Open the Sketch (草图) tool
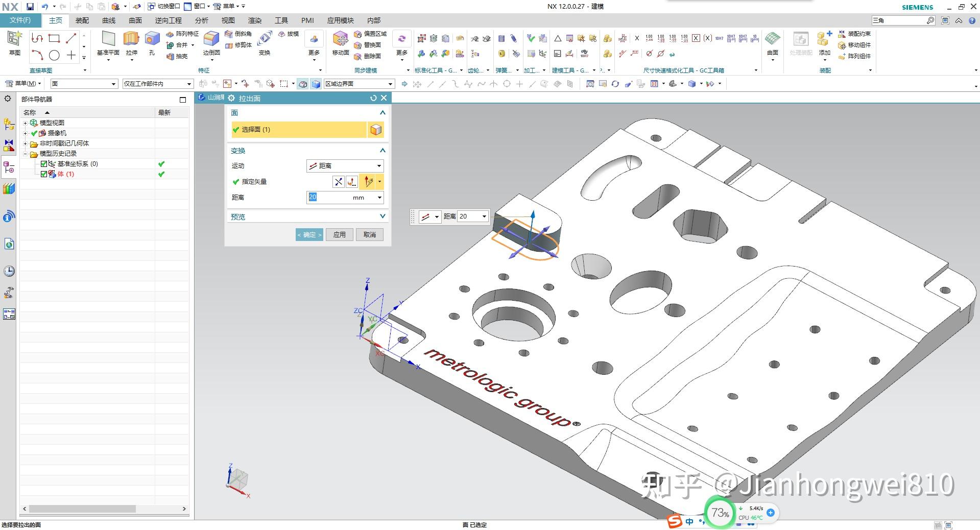 pos(14,43)
